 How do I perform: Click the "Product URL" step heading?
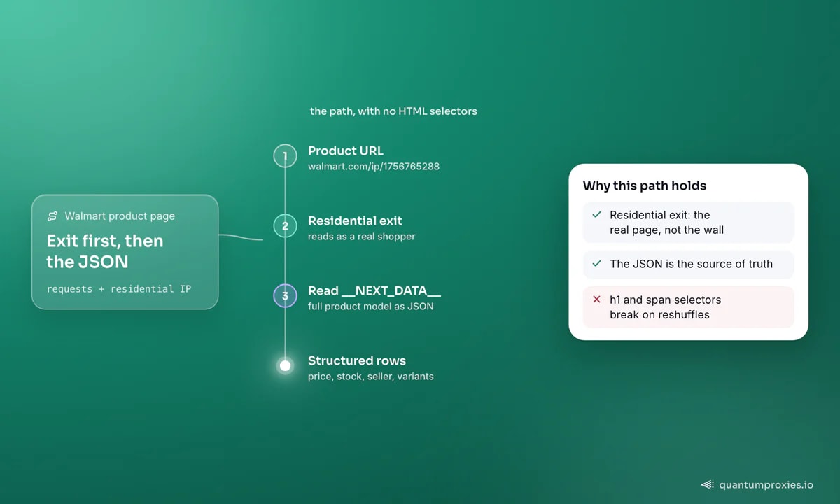[346, 150]
